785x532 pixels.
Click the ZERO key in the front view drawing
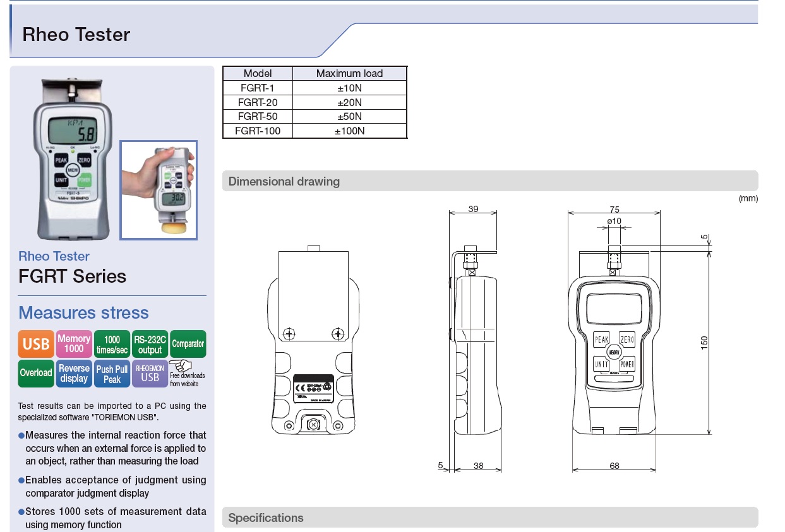click(x=626, y=340)
